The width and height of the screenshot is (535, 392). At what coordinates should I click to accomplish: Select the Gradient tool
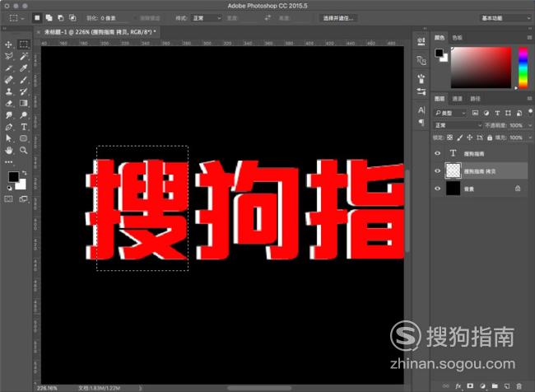tap(24, 103)
